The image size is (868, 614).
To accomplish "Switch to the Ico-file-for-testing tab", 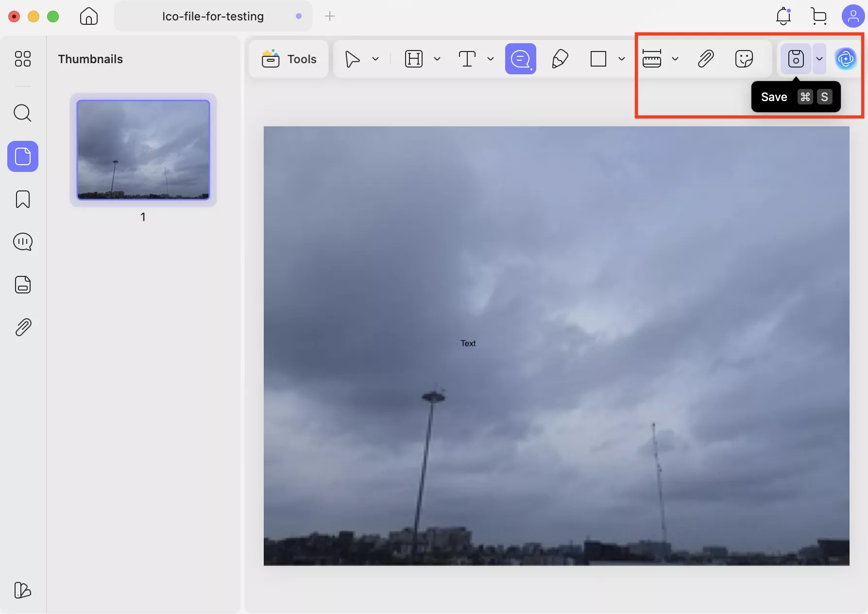I will click(213, 16).
